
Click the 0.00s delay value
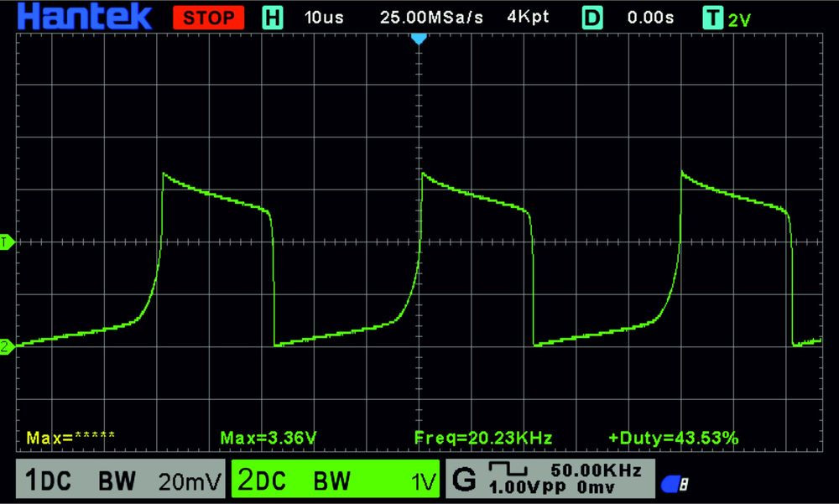[x=650, y=18]
